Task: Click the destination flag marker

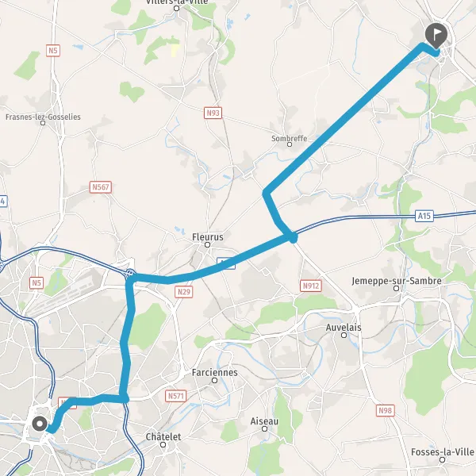Action: pyautogui.click(x=436, y=35)
